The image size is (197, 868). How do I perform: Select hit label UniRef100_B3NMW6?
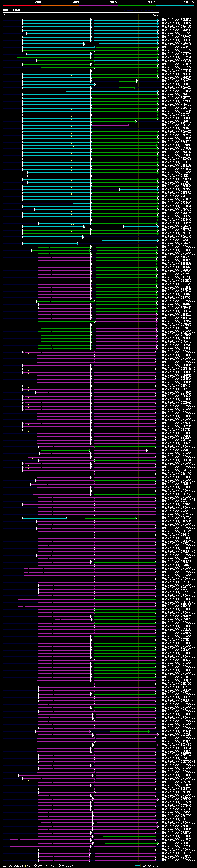click(x=177, y=264)
